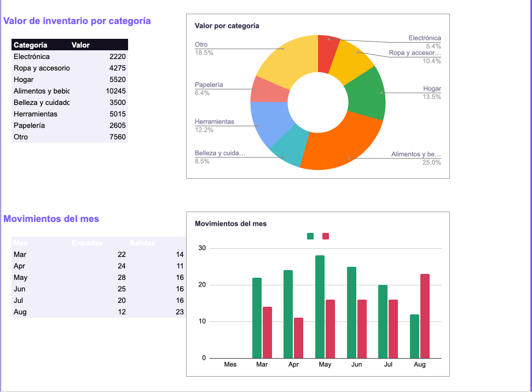Click the 'Valor de inventario por categoría' heading
The height and width of the screenshot is (392, 532).
click(77, 21)
